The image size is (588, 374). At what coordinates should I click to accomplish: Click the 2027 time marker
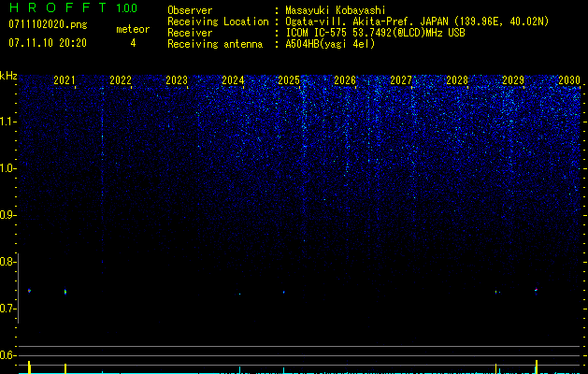pos(400,80)
